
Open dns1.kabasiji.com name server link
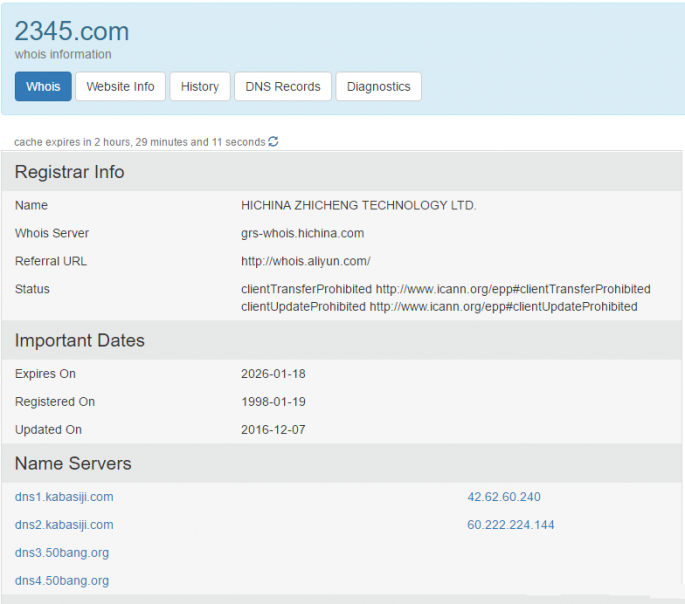click(x=64, y=497)
